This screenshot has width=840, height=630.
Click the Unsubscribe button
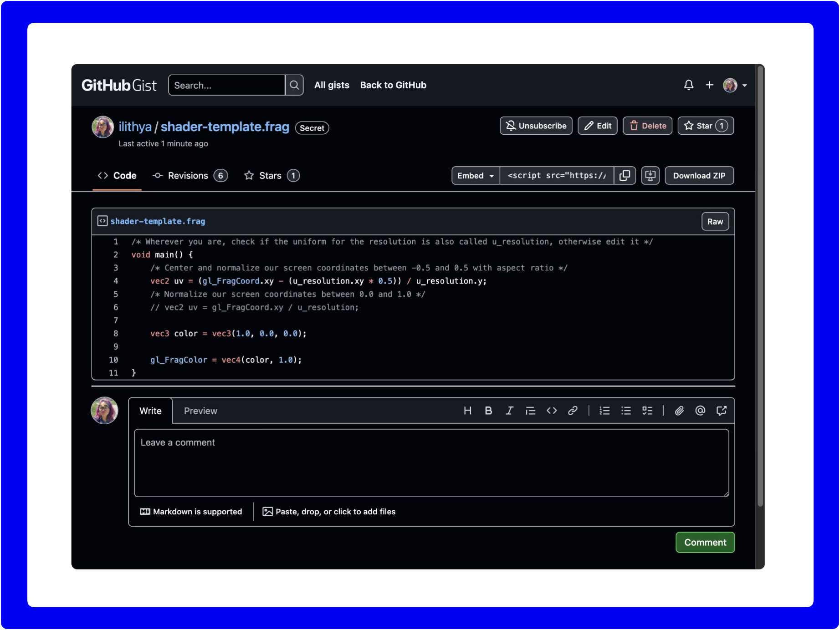click(x=536, y=126)
